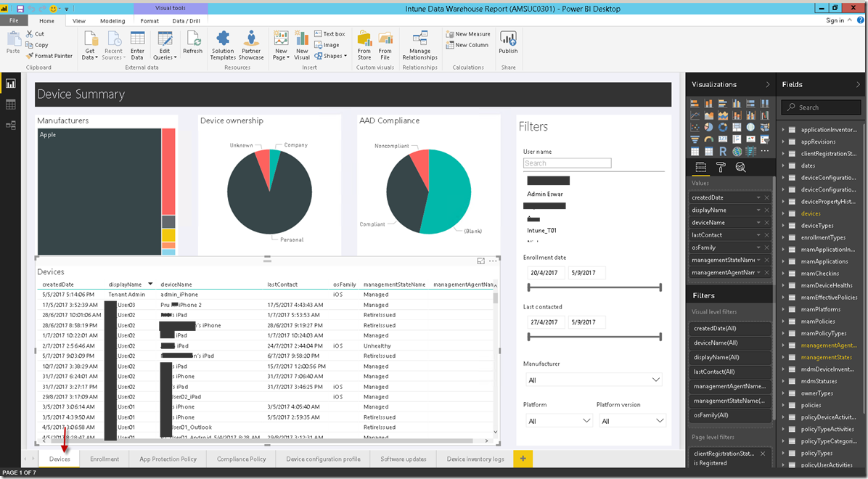868x479 pixels.
Task: Collapse the Fields pane chevron
Action: pyautogui.click(x=859, y=84)
